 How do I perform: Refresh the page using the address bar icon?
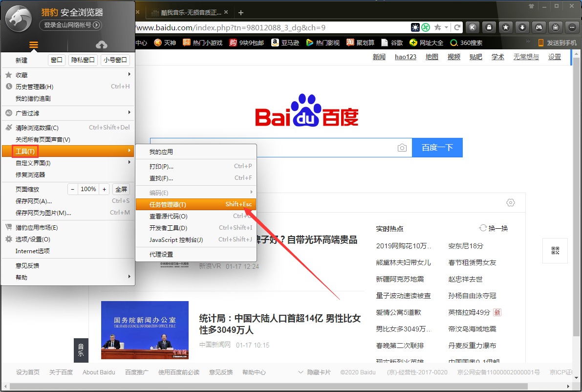tap(457, 27)
